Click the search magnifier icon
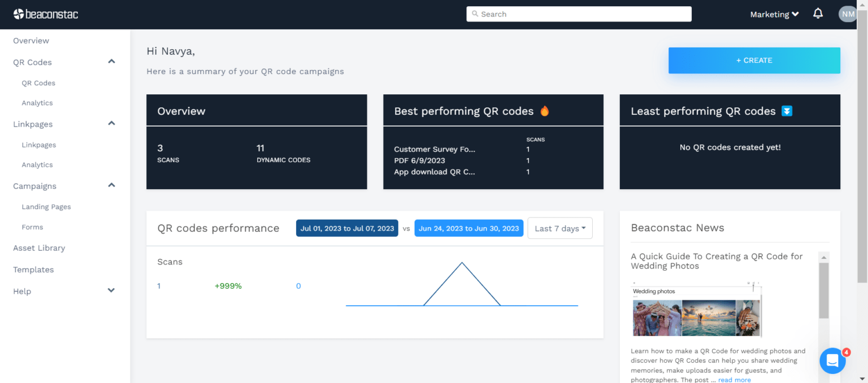Image resolution: width=868 pixels, height=383 pixels. point(475,14)
